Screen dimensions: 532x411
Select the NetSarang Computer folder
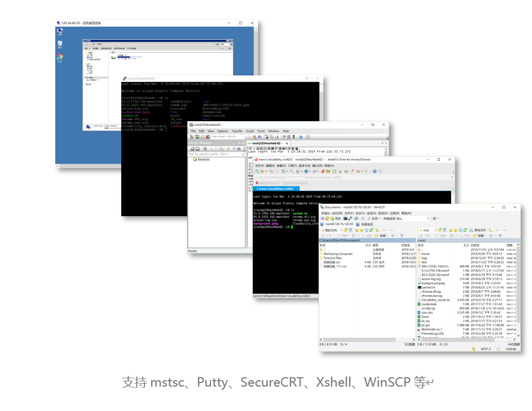338,254
